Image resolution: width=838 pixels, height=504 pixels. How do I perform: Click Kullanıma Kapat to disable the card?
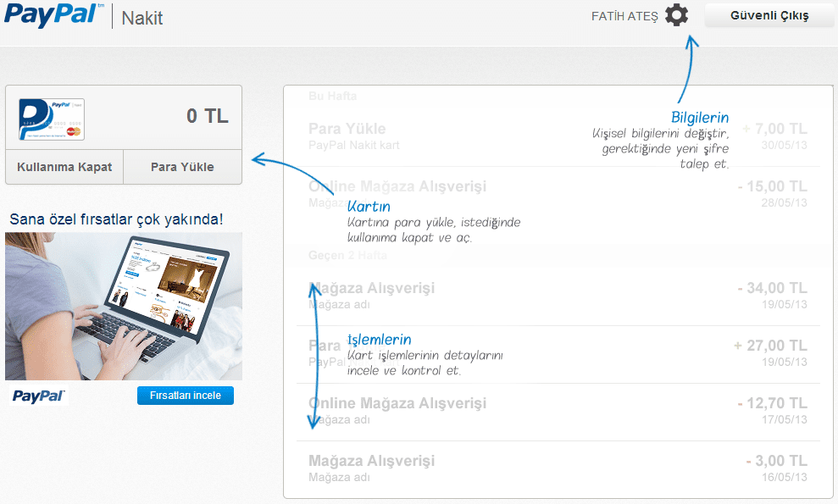pyautogui.click(x=64, y=167)
